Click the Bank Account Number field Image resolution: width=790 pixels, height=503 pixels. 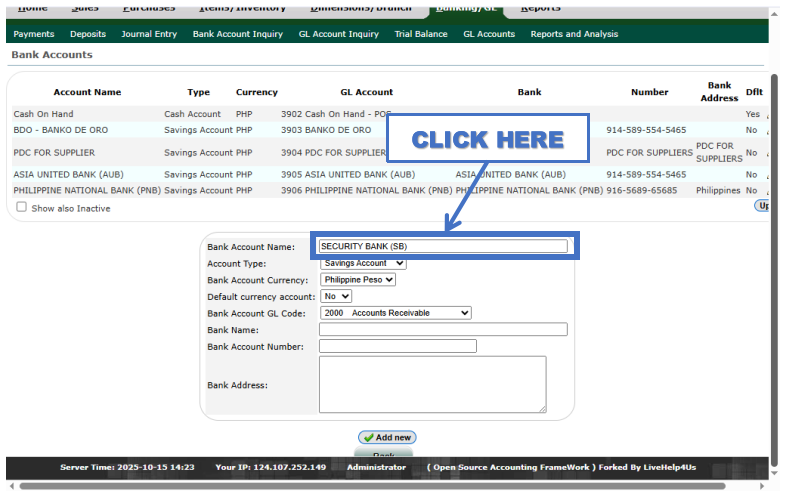click(397, 346)
